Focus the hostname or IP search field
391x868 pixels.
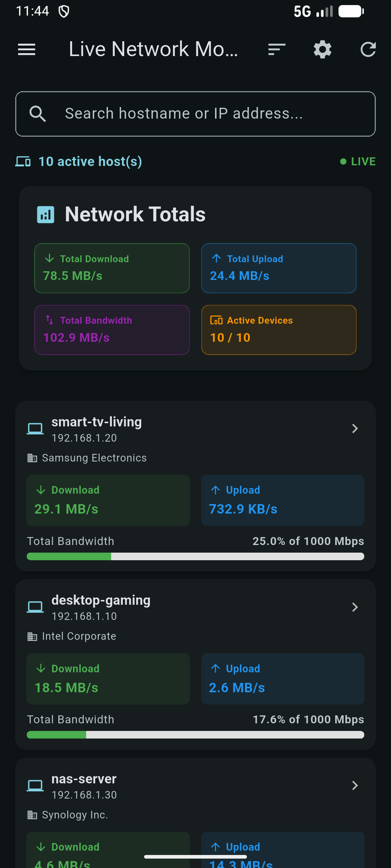coord(195,114)
